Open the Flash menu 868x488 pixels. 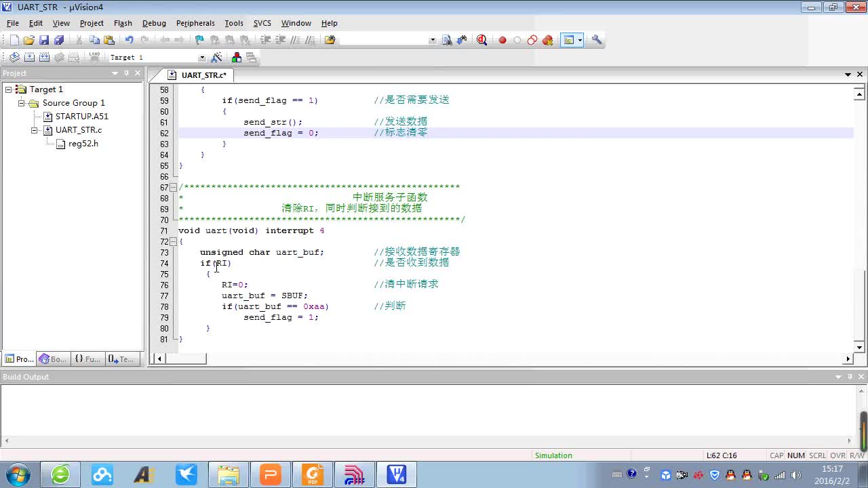pyautogui.click(x=123, y=23)
